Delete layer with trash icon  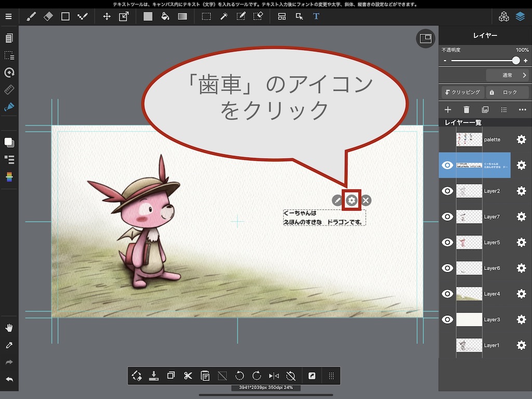pos(467,110)
